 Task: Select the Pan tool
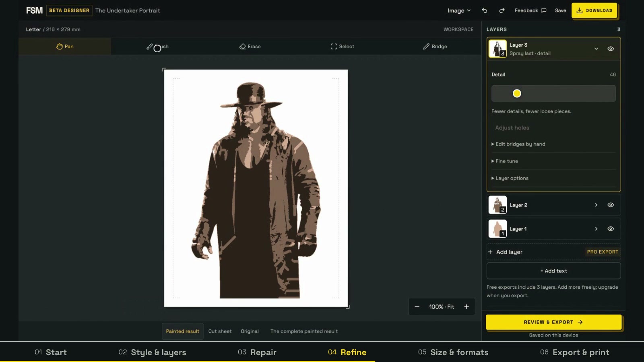point(65,46)
